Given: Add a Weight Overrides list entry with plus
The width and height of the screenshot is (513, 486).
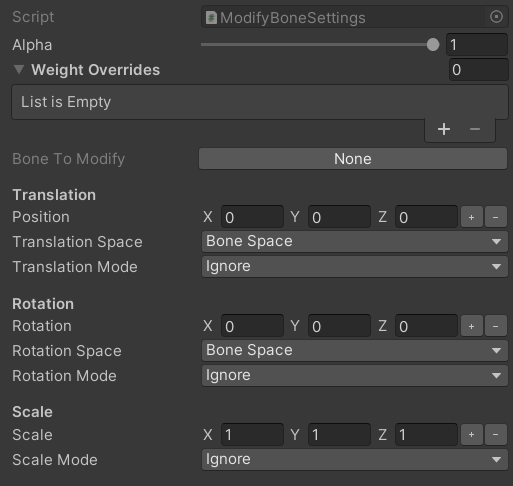Looking at the screenshot, I should pos(444,129).
